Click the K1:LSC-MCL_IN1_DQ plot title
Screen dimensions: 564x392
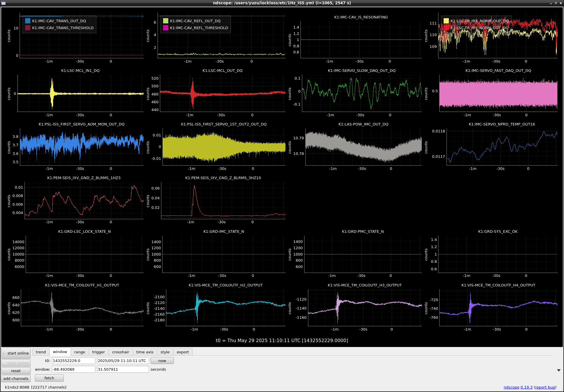[x=80, y=70]
